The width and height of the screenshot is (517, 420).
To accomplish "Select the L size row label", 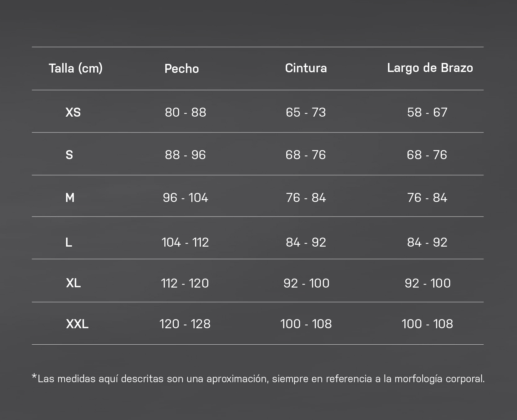I will (x=69, y=242).
